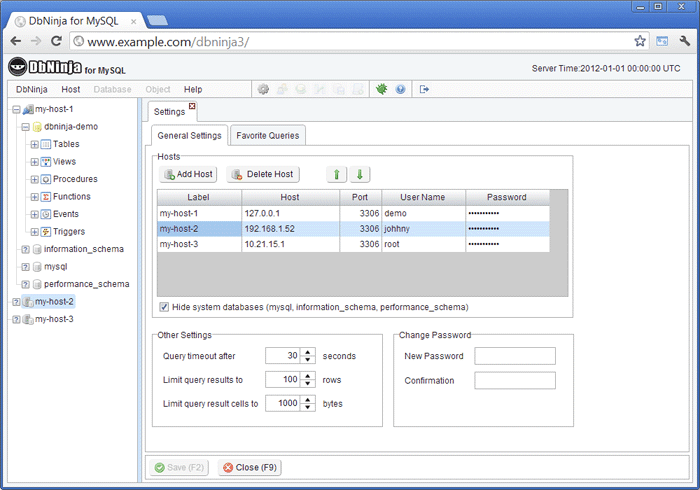
Task: Open the DbNinja menu
Action: pyautogui.click(x=32, y=89)
